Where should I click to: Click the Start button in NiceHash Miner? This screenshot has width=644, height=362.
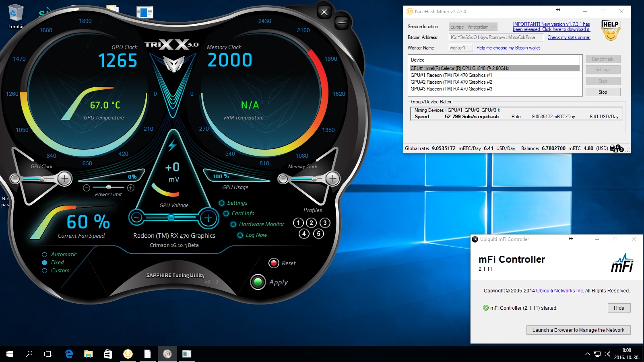coord(603,81)
